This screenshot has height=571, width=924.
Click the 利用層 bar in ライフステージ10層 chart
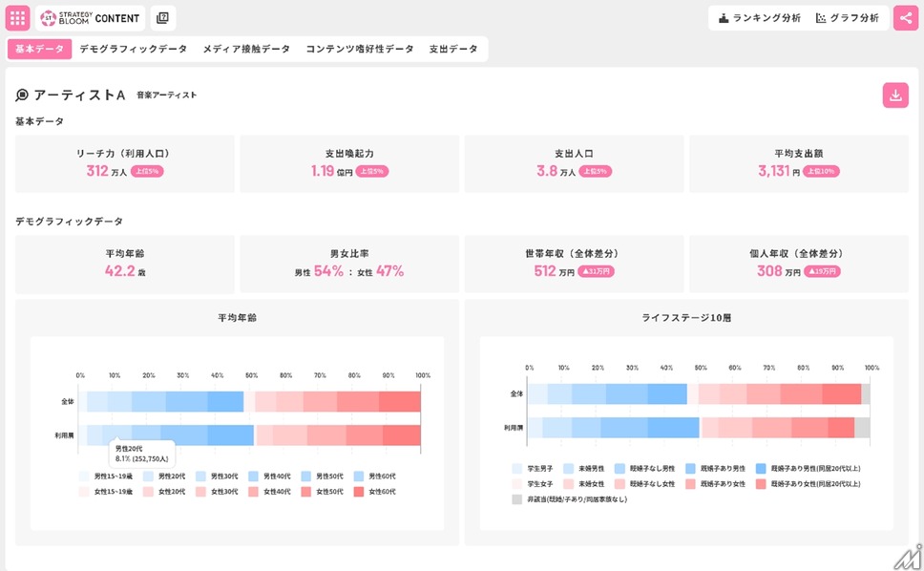[699, 428]
